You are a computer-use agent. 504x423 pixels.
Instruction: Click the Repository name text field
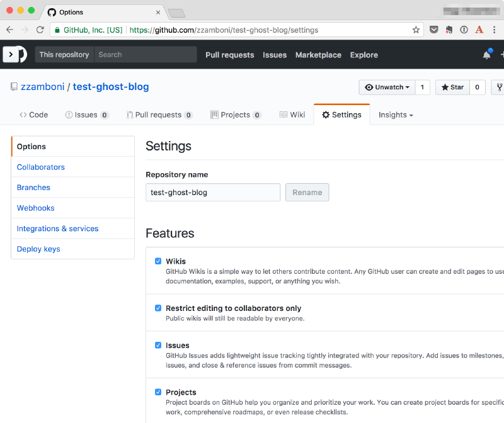pos(213,193)
